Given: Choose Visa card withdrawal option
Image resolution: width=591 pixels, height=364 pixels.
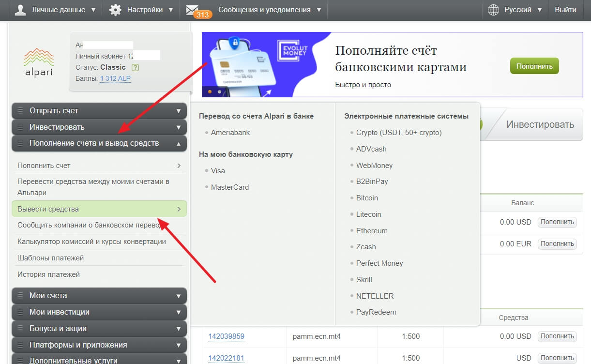Looking at the screenshot, I should [218, 171].
